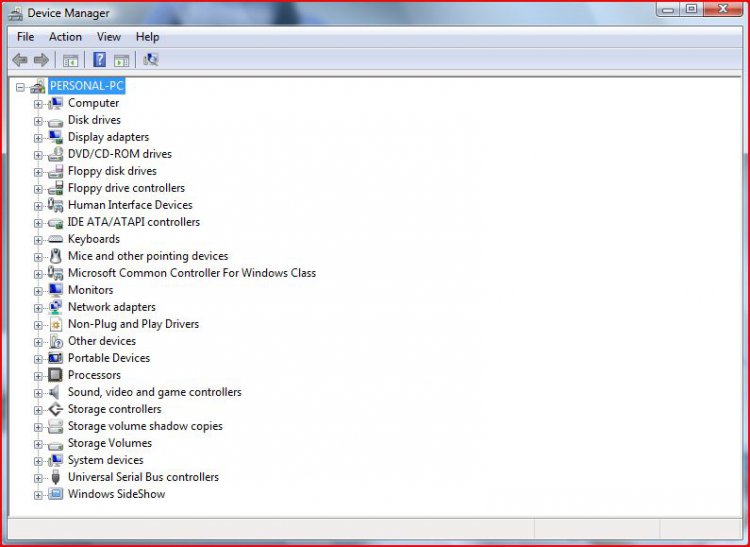The height and width of the screenshot is (547, 750).
Task: Click the Universal Serial Bus controllers plug icon
Action: pyautogui.click(x=55, y=477)
